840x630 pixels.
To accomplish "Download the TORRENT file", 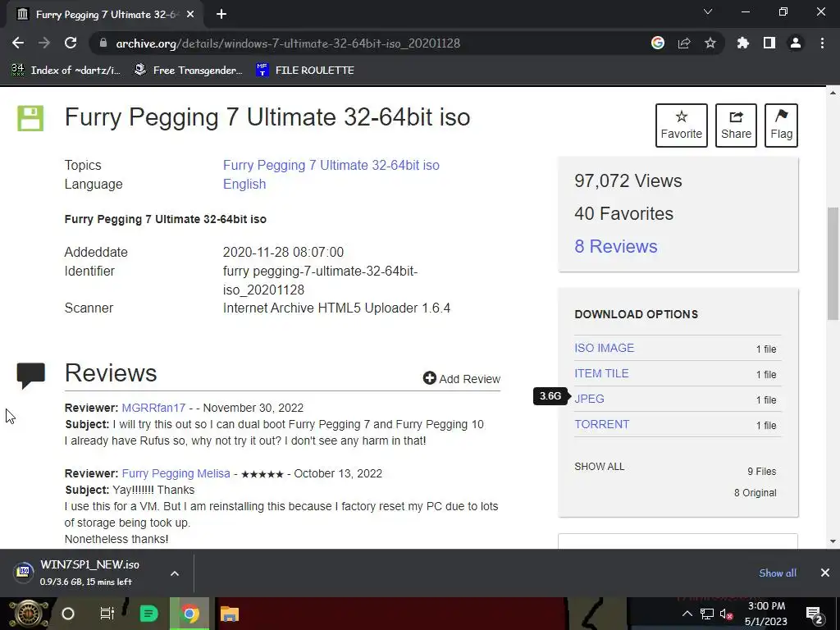I will click(x=601, y=424).
